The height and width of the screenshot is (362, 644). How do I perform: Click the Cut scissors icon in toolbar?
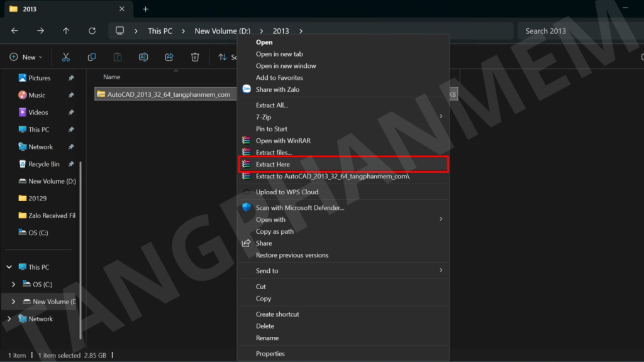point(66,57)
